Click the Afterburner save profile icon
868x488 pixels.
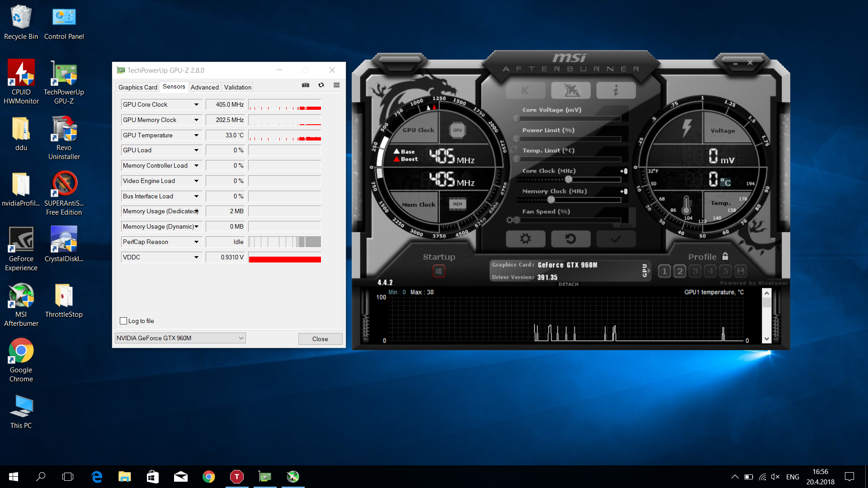(x=741, y=271)
